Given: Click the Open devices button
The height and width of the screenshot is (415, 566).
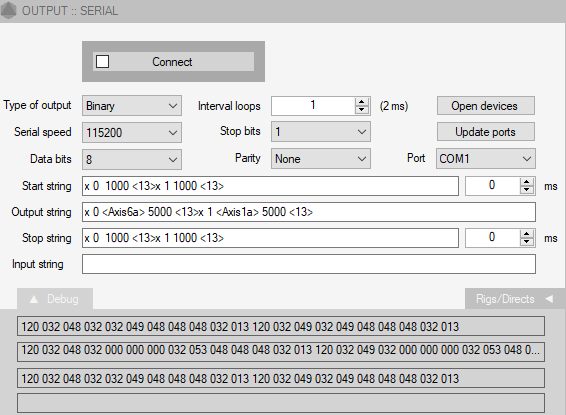Looking at the screenshot, I should [486, 106].
